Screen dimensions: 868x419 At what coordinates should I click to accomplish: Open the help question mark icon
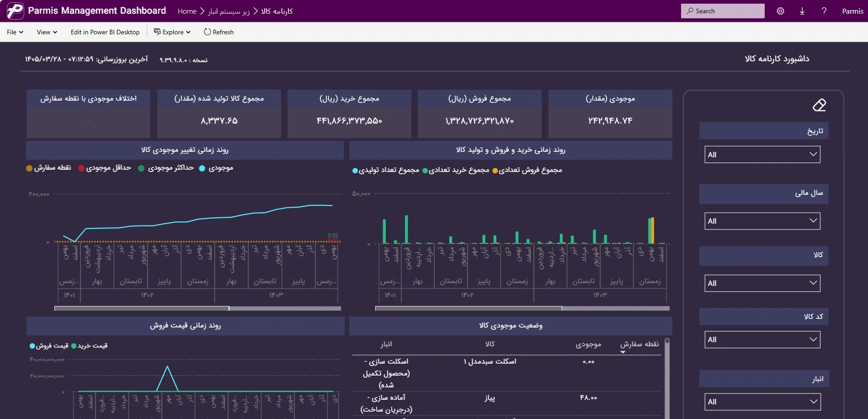coord(824,11)
